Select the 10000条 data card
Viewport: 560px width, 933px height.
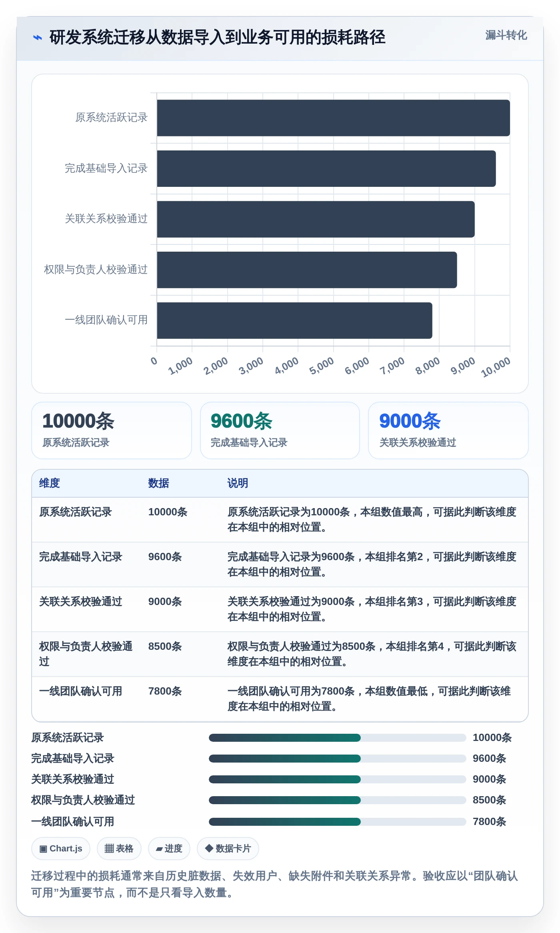click(x=112, y=430)
